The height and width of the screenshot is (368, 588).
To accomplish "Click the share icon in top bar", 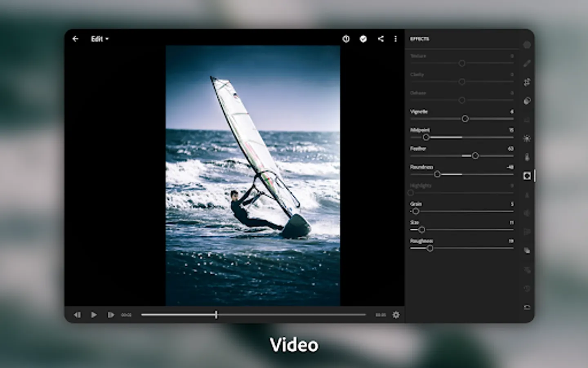I will point(381,39).
